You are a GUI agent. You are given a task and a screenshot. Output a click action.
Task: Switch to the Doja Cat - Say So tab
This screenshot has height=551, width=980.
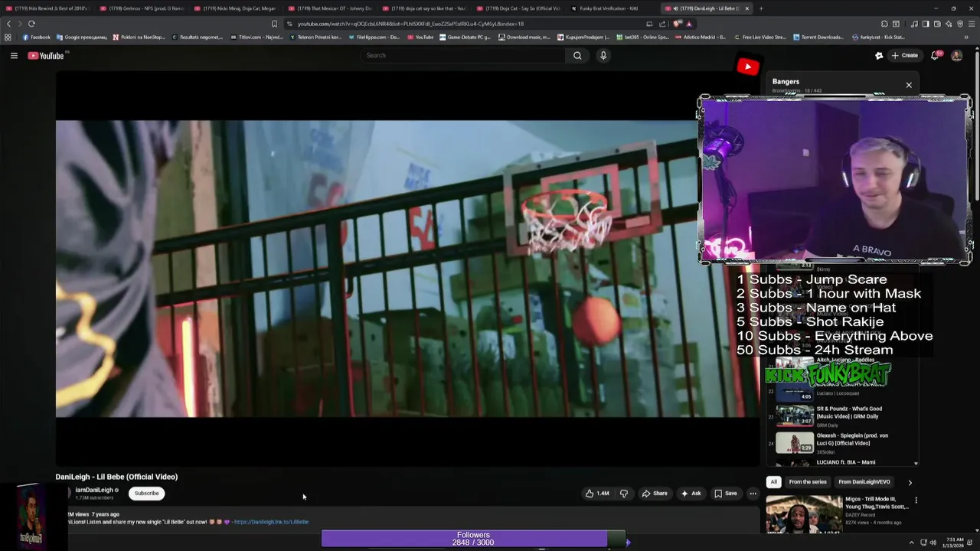[x=518, y=8]
